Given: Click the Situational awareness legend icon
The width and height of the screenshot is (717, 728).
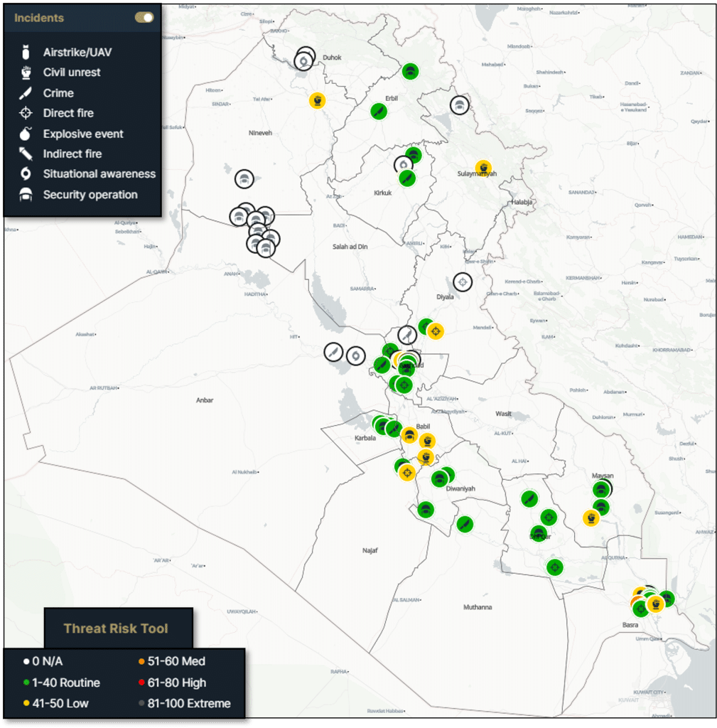Looking at the screenshot, I should (x=26, y=173).
